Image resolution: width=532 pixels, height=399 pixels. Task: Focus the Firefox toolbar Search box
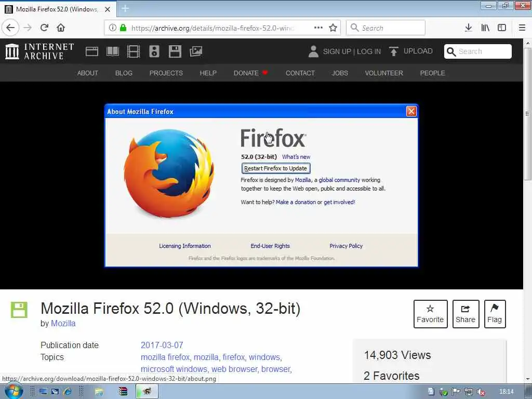tap(386, 28)
